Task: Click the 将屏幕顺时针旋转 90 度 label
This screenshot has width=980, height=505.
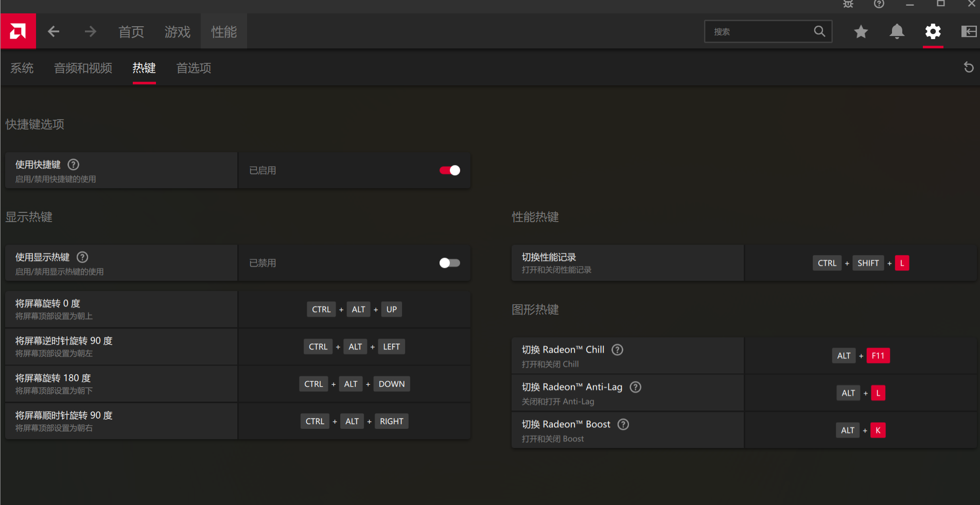Action: [x=64, y=416]
